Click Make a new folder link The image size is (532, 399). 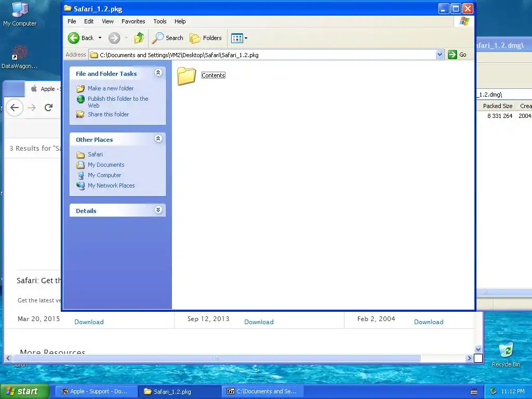pyautogui.click(x=111, y=88)
